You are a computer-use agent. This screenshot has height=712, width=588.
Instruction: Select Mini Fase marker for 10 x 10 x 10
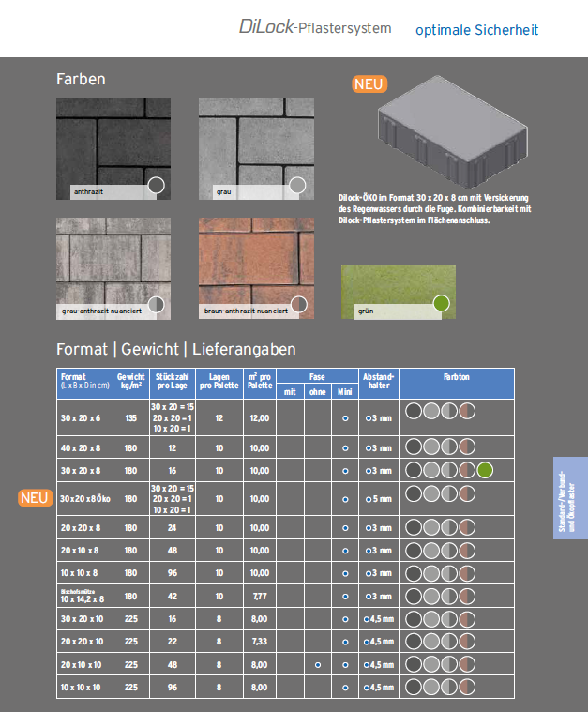pyautogui.click(x=345, y=687)
